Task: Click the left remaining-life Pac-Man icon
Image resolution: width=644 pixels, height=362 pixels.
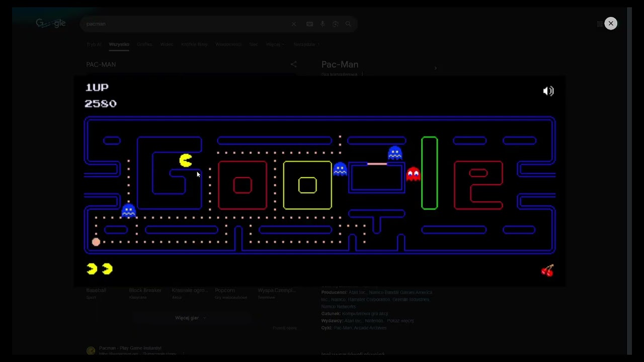Action: pyautogui.click(x=92, y=269)
